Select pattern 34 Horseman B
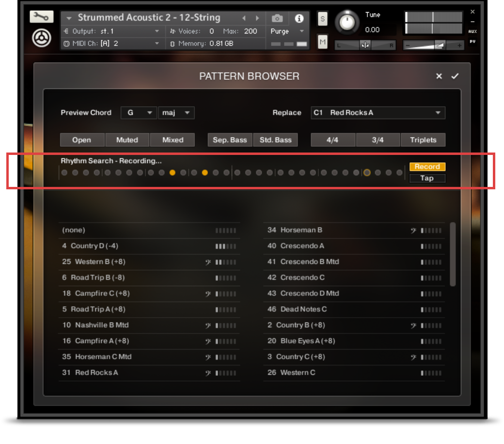504x444 pixels. pos(354,230)
